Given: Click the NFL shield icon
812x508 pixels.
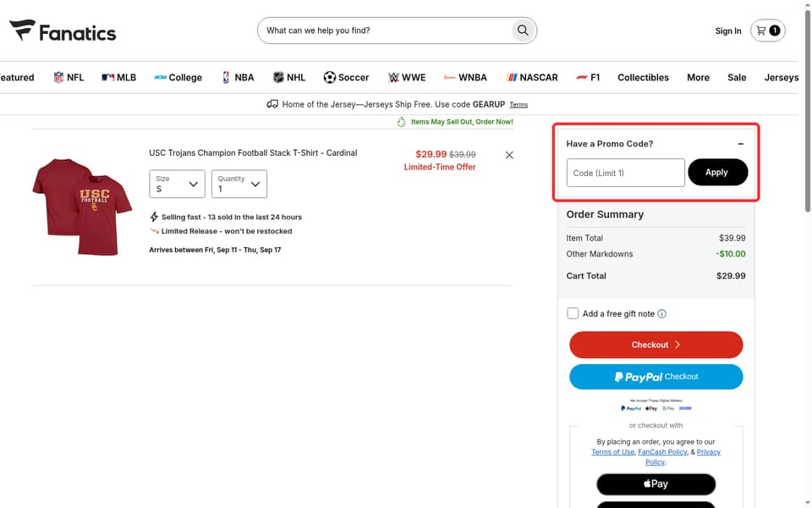Looking at the screenshot, I should click(x=58, y=77).
